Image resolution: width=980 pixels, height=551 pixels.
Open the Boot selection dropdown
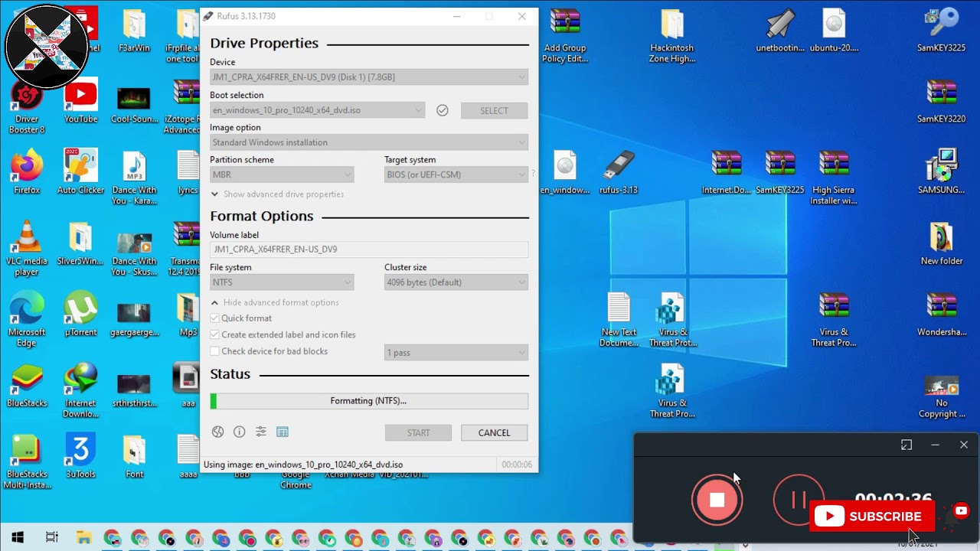(x=317, y=110)
